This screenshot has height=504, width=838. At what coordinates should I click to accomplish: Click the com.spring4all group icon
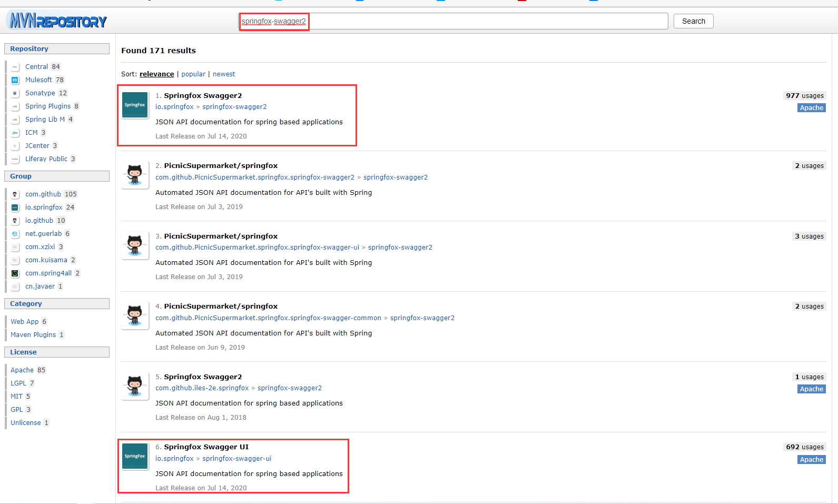point(15,273)
